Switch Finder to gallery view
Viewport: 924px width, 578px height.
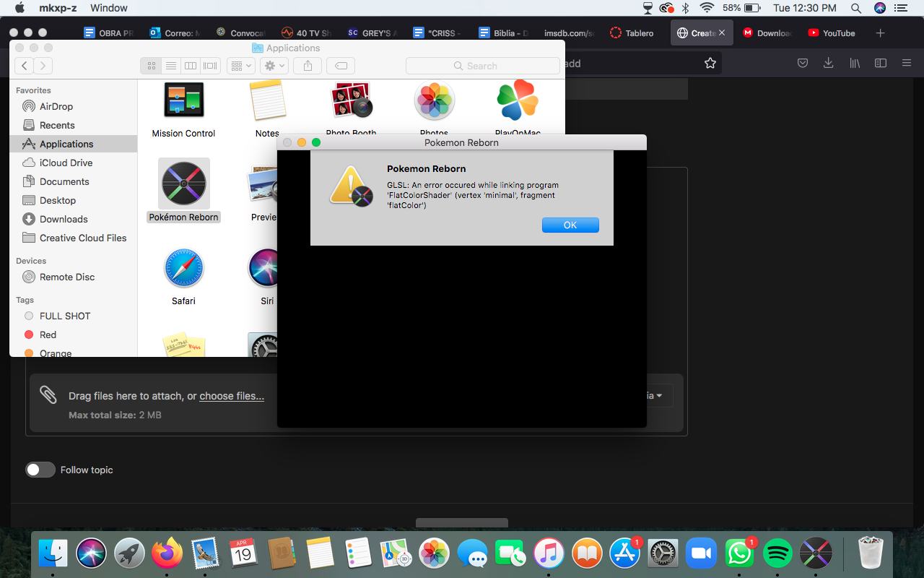click(x=210, y=66)
